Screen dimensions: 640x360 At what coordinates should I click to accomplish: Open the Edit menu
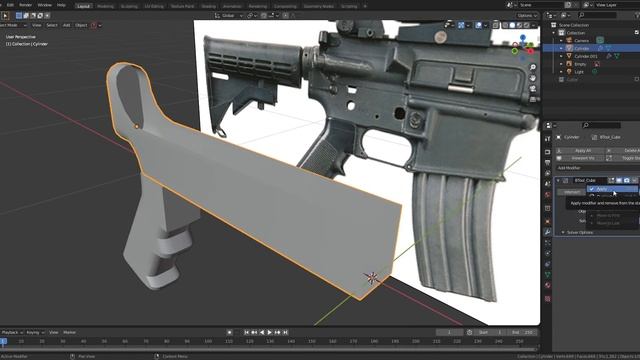[10, 5]
